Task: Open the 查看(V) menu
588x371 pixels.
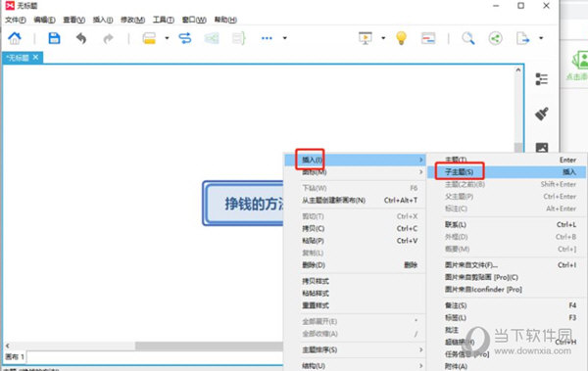Action: point(73,20)
